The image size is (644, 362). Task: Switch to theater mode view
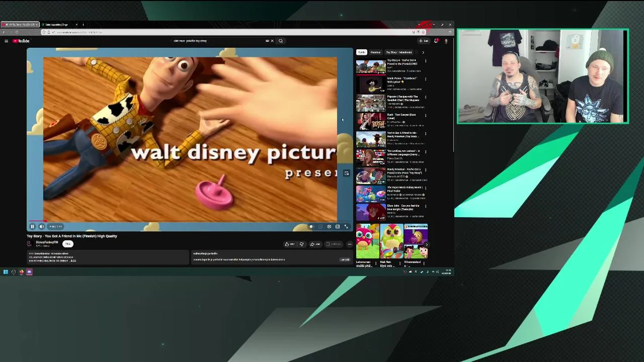click(x=338, y=226)
